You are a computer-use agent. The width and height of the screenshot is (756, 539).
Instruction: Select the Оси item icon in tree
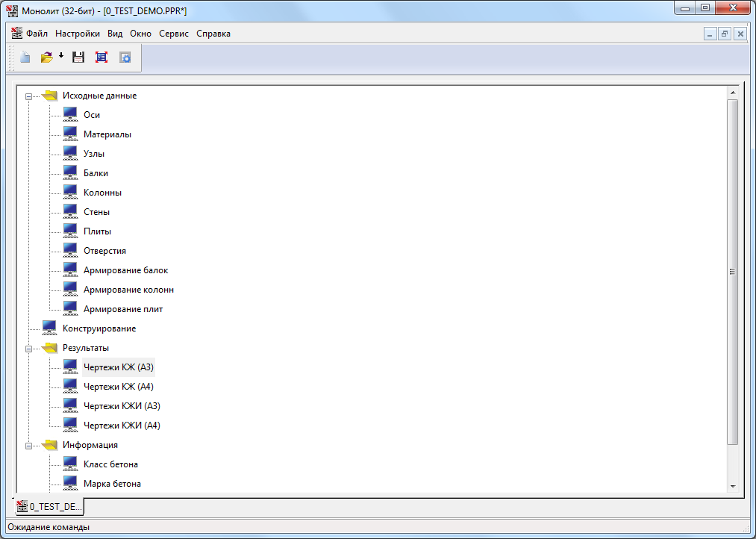pos(70,114)
